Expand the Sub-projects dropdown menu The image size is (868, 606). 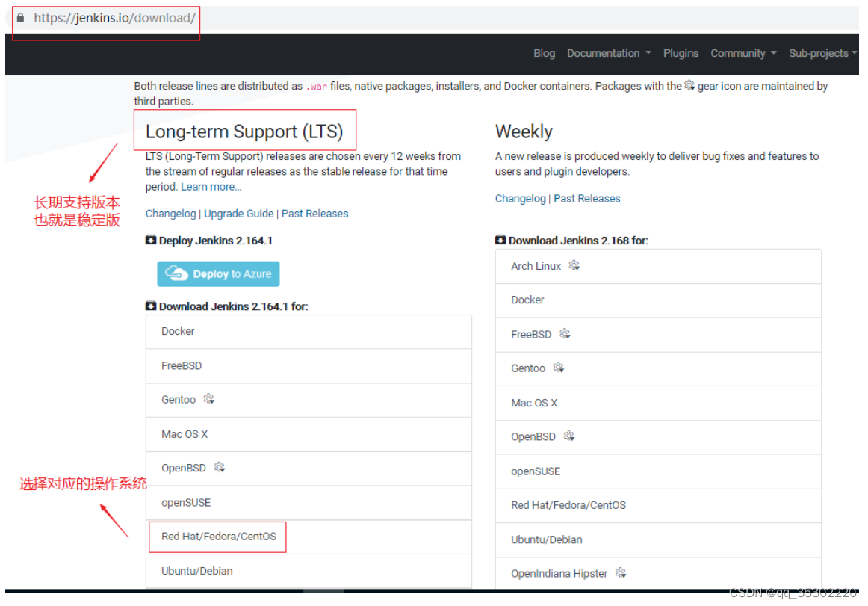click(822, 53)
